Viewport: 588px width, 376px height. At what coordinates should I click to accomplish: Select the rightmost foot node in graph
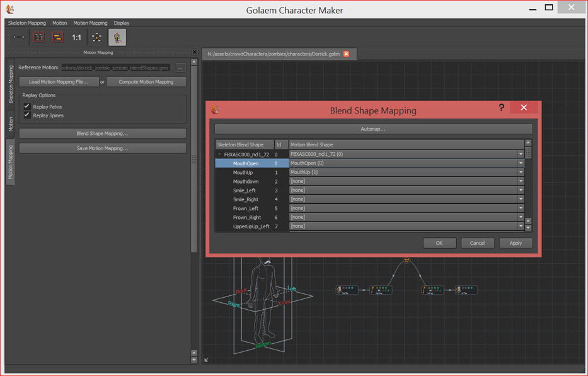click(x=466, y=290)
